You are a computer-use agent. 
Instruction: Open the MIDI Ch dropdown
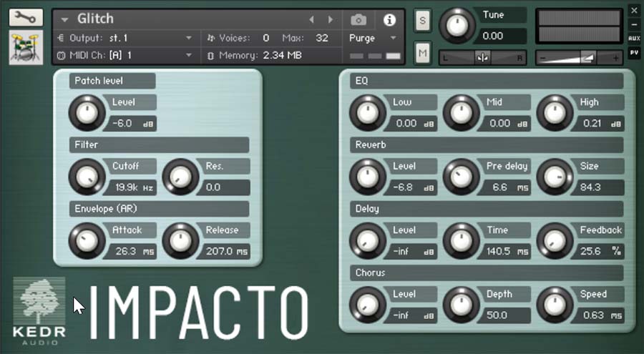click(125, 56)
